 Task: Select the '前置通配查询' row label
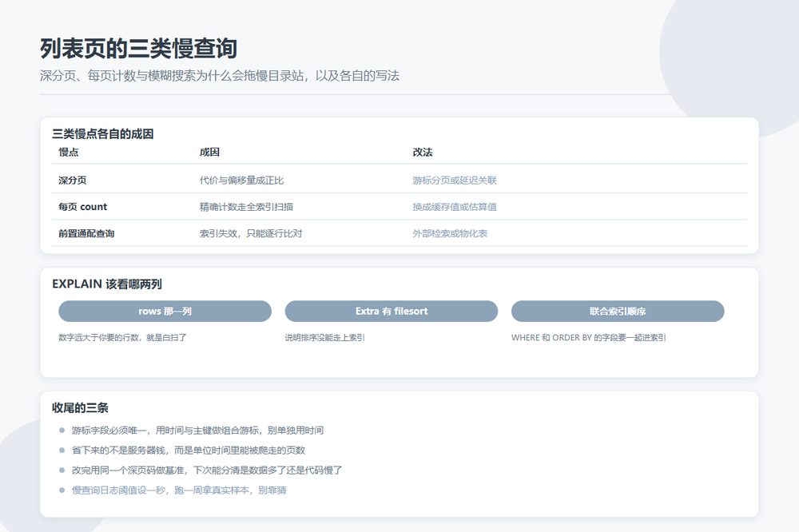coord(86,233)
